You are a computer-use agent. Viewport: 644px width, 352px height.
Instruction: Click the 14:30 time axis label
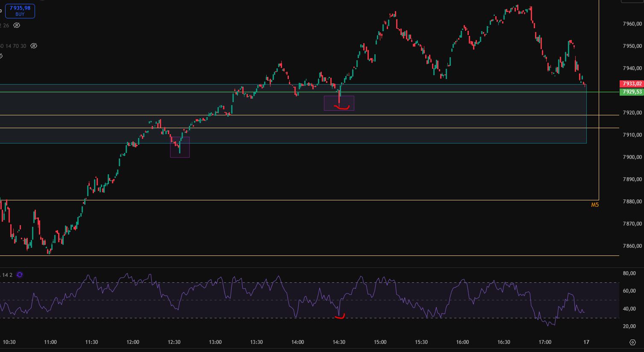pyautogui.click(x=339, y=342)
